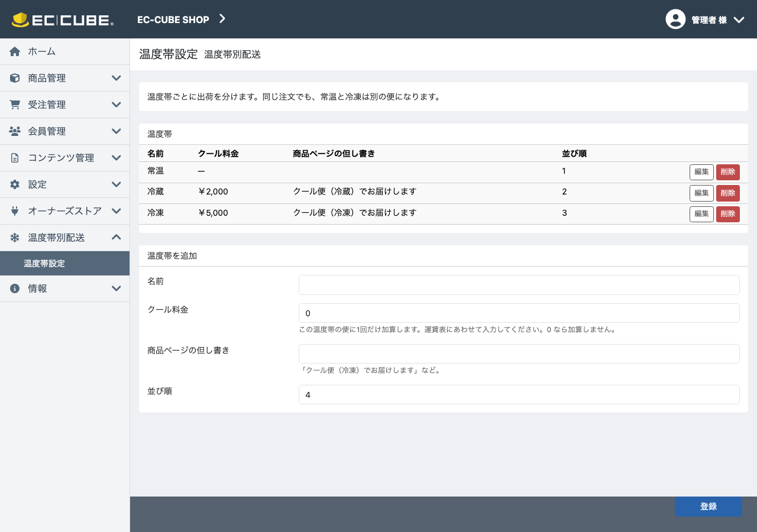Delete the 冷蔵 temperature zone
The image size is (757, 532).
728,193
